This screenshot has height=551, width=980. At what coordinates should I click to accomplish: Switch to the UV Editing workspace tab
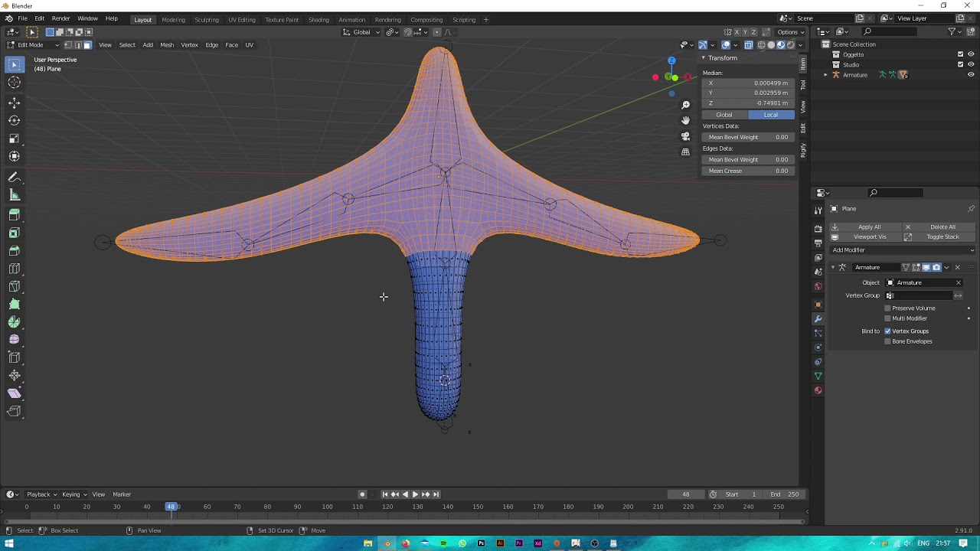pyautogui.click(x=241, y=20)
